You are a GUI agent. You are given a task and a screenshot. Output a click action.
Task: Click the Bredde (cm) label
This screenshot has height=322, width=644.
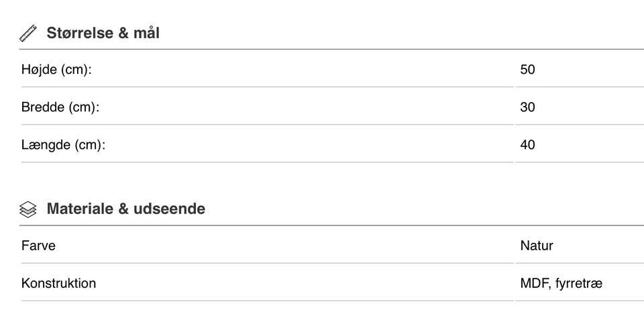(x=60, y=107)
